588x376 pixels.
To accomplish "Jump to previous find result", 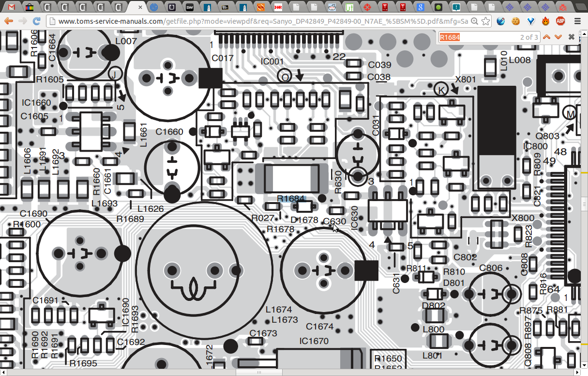I will pos(546,37).
